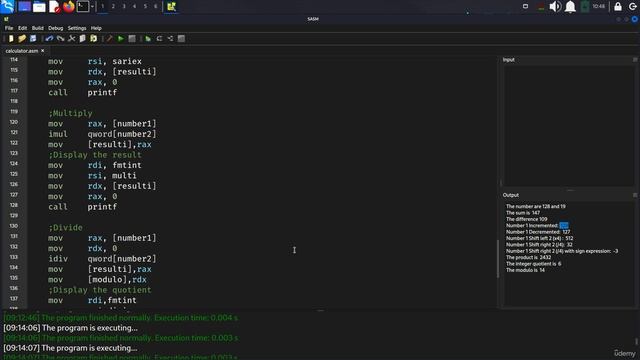Click the highlighted value after 'Number 1 Incremented'
Viewport: 640px width, 360px height.
[x=564, y=225]
